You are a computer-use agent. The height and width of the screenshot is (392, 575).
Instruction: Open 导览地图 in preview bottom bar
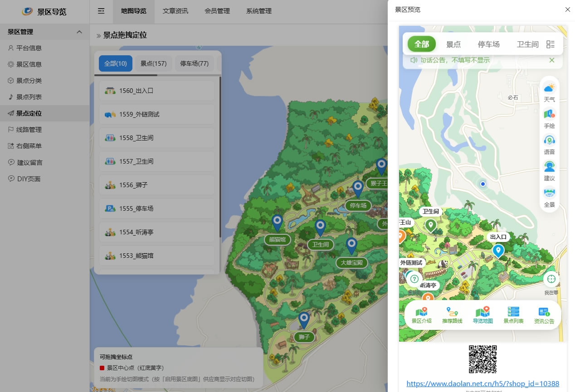482,315
